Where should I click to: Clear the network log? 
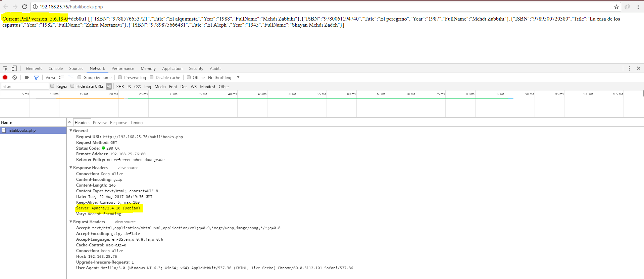[14, 77]
